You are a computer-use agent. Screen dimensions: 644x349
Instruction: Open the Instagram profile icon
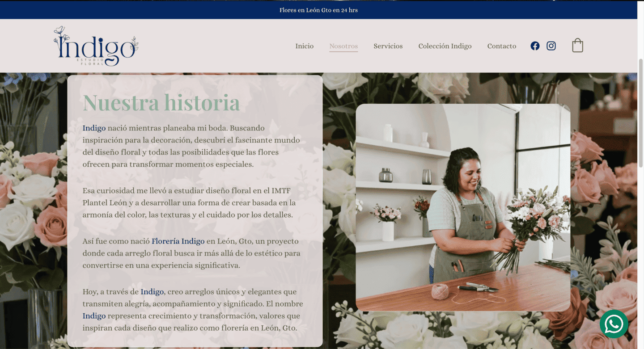[551, 46]
